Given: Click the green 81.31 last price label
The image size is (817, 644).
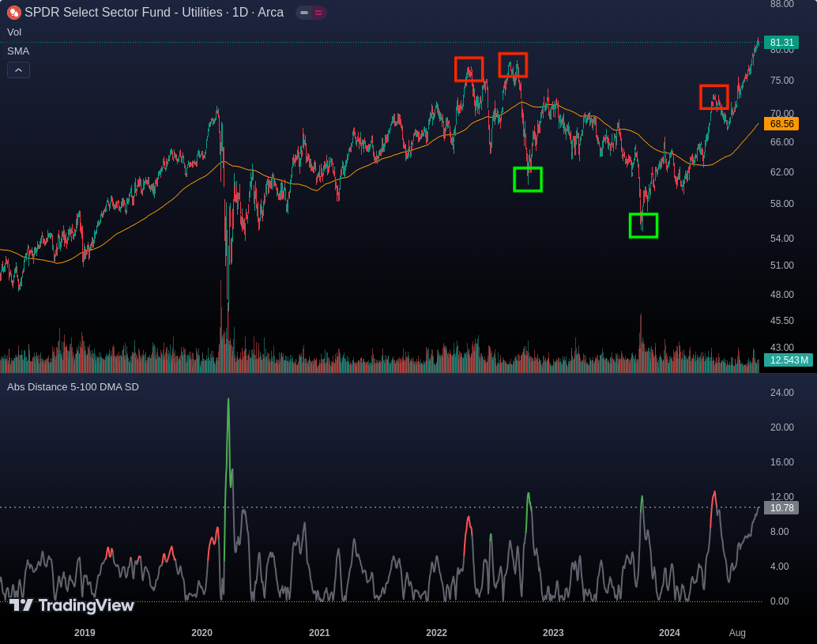Looking at the screenshot, I should 781,42.
